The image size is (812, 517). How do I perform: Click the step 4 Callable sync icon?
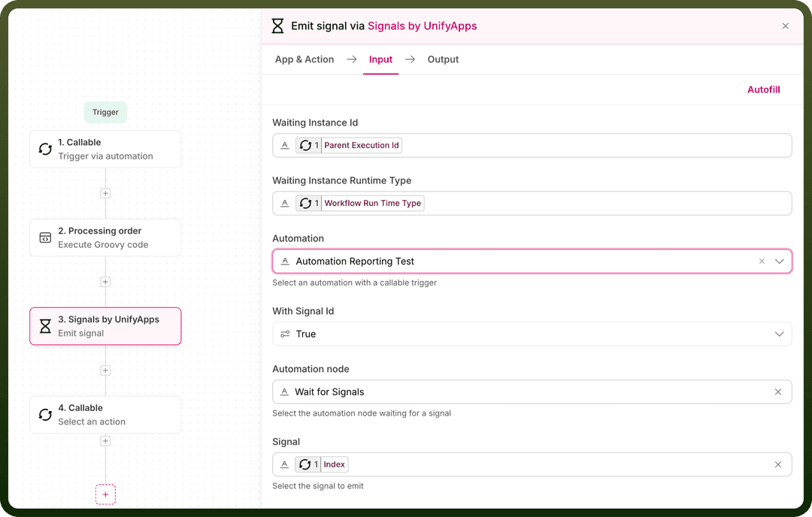click(x=46, y=415)
